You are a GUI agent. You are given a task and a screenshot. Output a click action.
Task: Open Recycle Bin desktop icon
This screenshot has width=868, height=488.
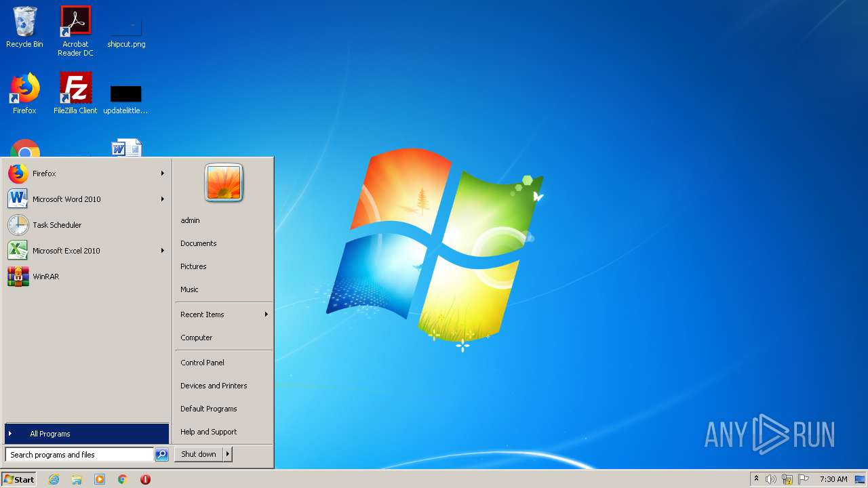[x=24, y=27]
